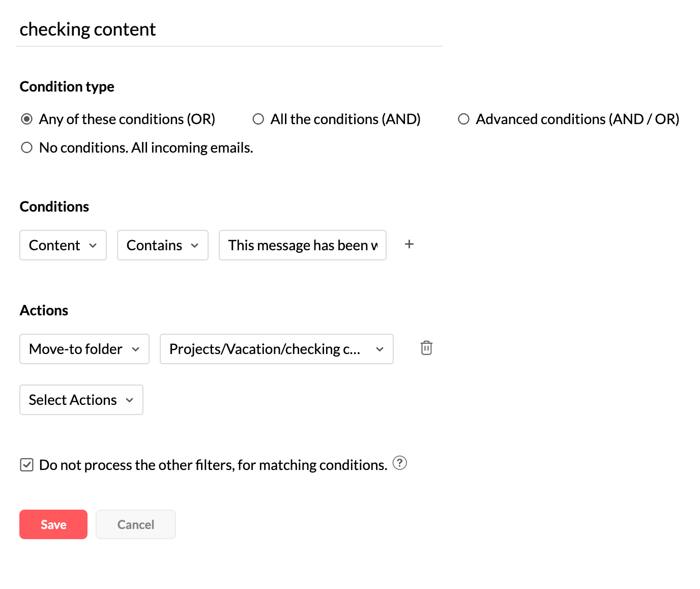Viewport: 700px width, 589px height.
Task: Uncheck "Do not process the other filters"
Action: coord(26,464)
